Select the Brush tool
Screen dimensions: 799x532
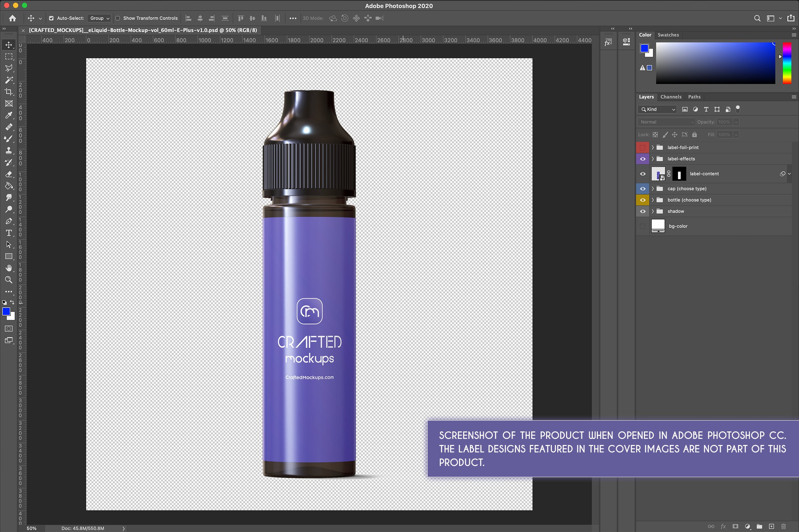pyautogui.click(x=9, y=139)
